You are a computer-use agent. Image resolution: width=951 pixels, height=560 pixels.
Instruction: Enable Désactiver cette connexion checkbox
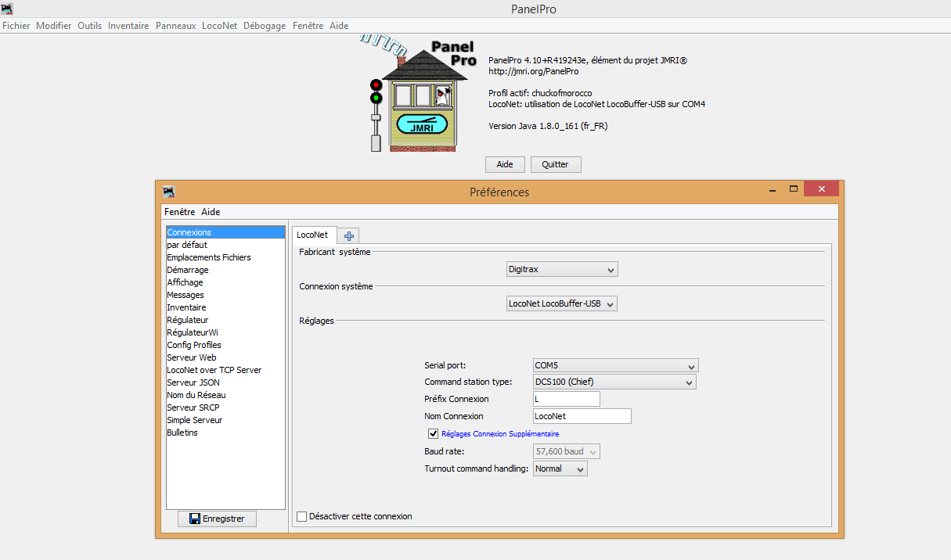[302, 516]
